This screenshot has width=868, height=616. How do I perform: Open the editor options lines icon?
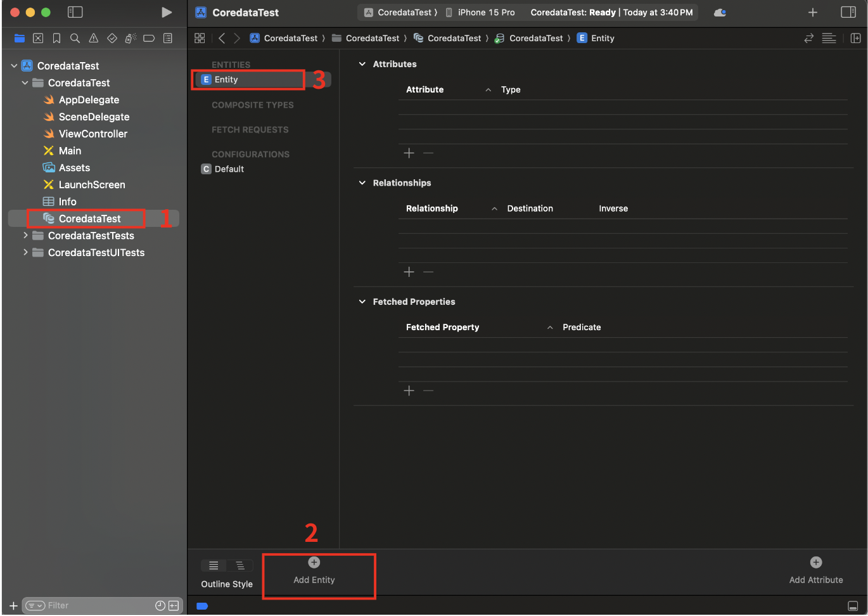coord(829,38)
